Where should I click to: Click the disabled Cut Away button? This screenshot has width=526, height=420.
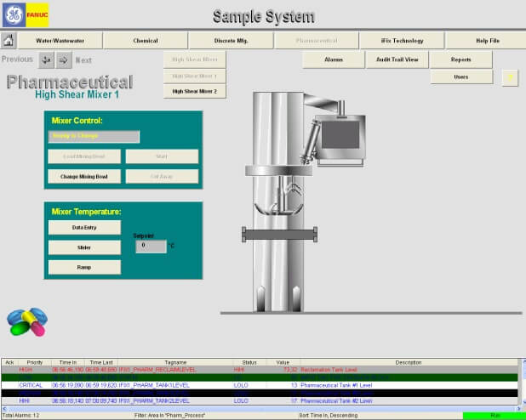pos(162,176)
